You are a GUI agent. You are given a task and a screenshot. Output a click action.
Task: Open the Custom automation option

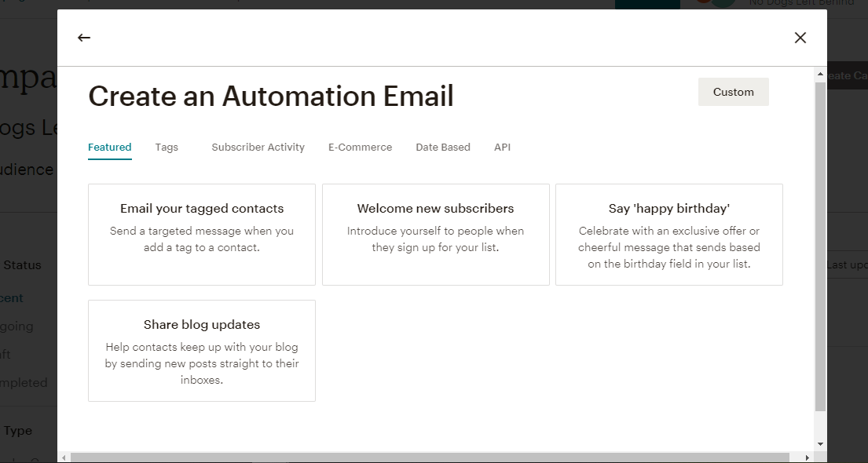tap(733, 92)
